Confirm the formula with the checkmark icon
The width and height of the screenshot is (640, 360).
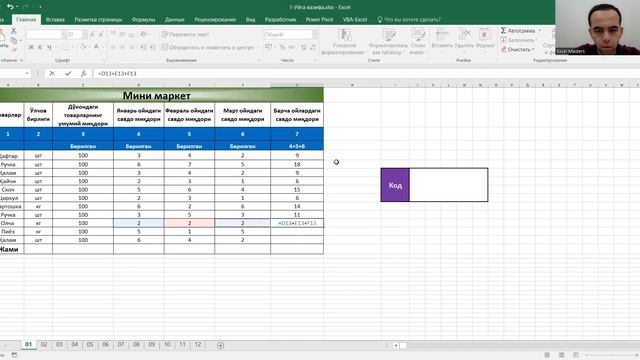[x=68, y=73]
